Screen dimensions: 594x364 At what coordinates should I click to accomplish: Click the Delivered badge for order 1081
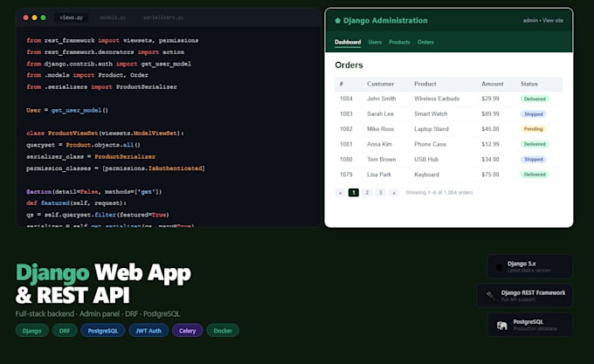tap(535, 144)
